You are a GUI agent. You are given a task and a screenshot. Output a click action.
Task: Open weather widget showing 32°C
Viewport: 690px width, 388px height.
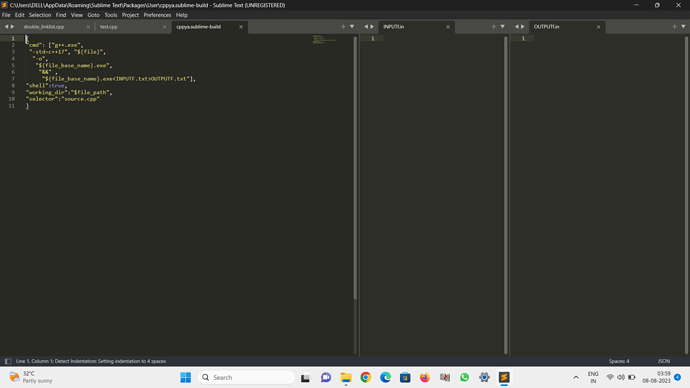click(x=31, y=377)
